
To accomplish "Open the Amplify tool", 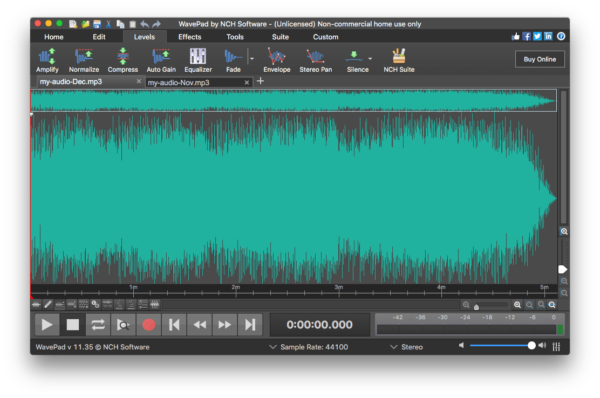I will coord(47,60).
